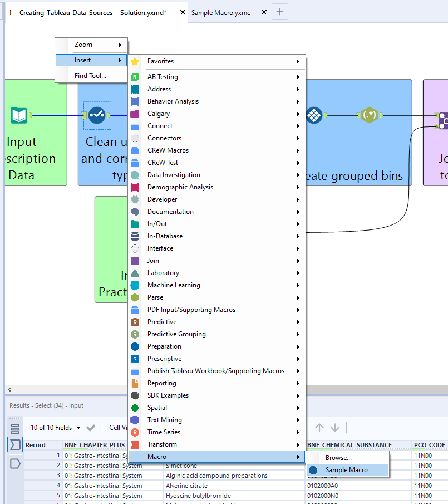Insert the Sample Macro

pyautogui.click(x=347, y=470)
